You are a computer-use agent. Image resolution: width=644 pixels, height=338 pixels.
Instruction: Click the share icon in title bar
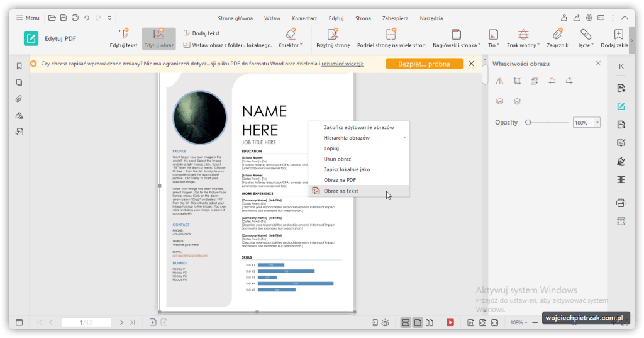(577, 18)
